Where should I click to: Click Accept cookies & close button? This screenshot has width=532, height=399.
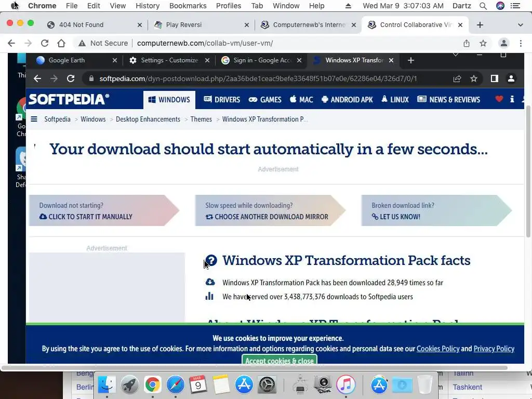click(x=280, y=361)
